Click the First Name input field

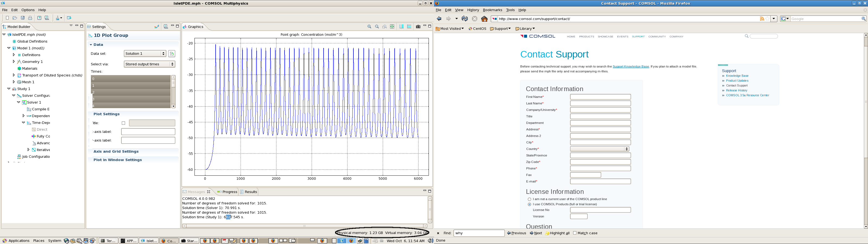(x=601, y=97)
